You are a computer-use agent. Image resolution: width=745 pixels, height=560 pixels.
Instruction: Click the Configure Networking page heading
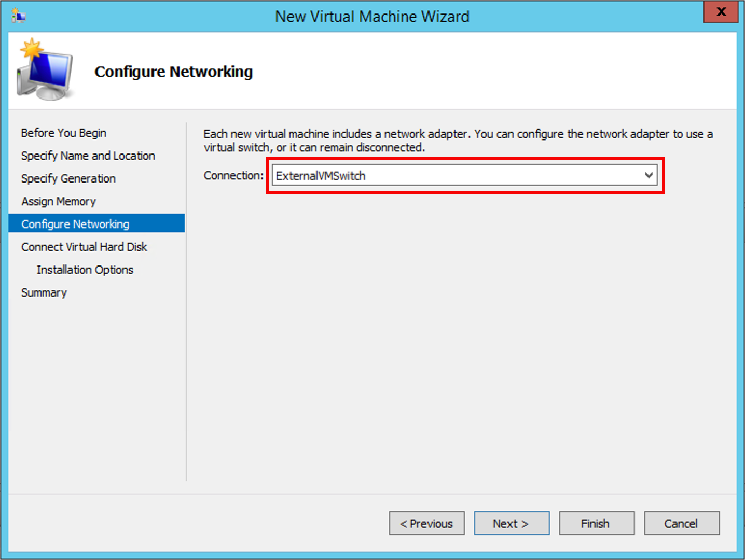point(173,72)
